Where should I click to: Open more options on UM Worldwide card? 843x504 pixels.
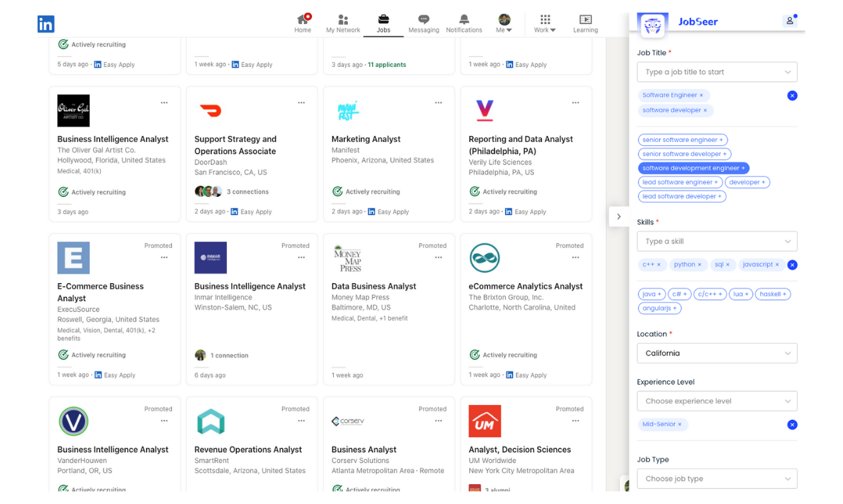[575, 420]
